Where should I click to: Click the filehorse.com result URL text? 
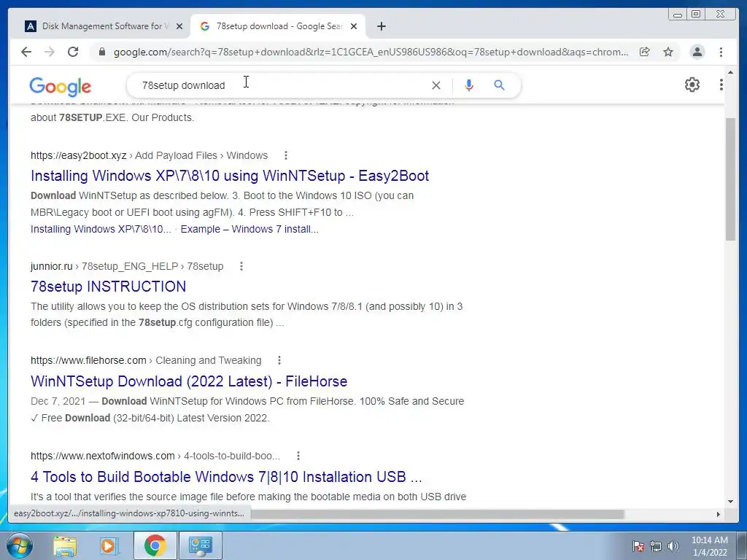[x=88, y=360]
